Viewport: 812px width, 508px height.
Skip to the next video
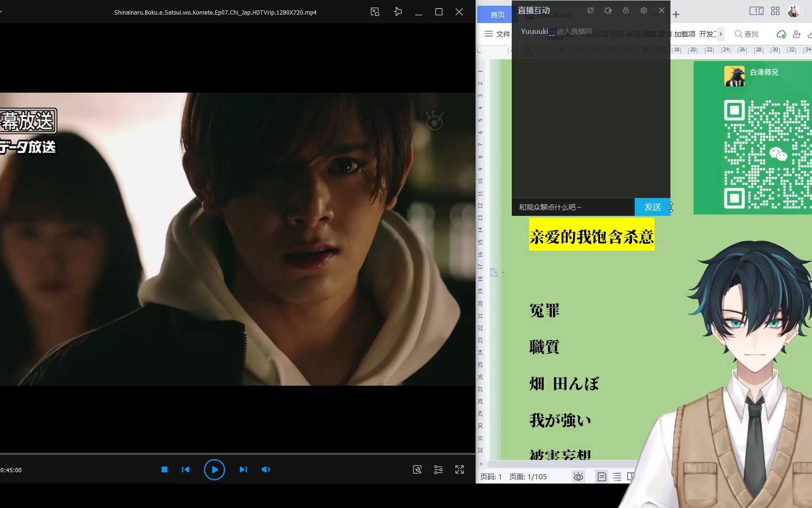pos(243,469)
